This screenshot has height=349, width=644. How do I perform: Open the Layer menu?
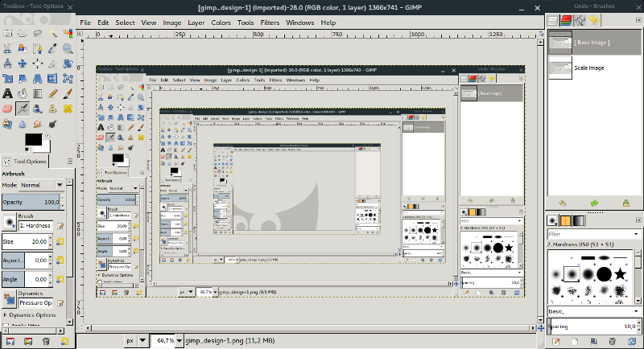(x=196, y=23)
